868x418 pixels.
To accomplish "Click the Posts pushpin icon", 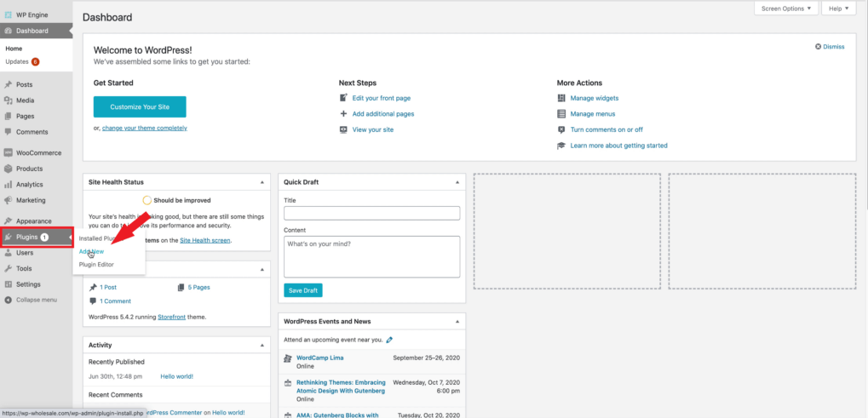I will point(8,84).
